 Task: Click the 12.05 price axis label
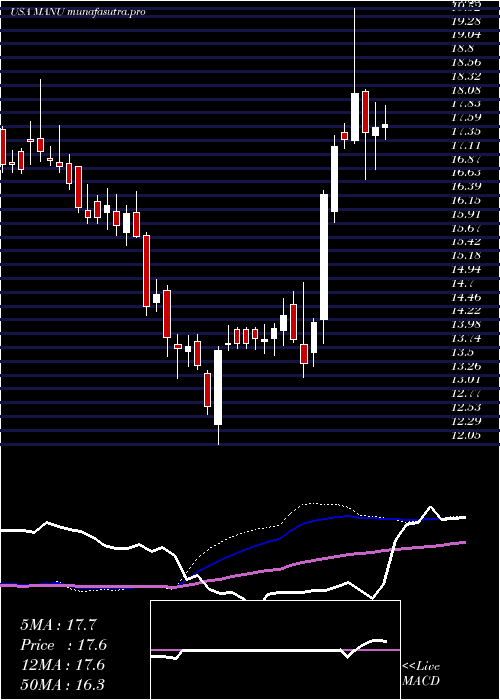coord(467,436)
